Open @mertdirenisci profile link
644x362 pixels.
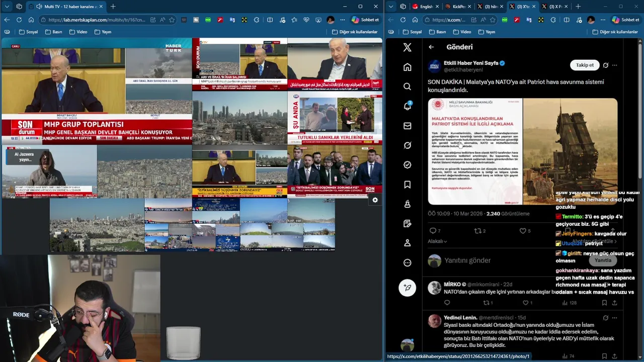pyautogui.click(x=496, y=318)
